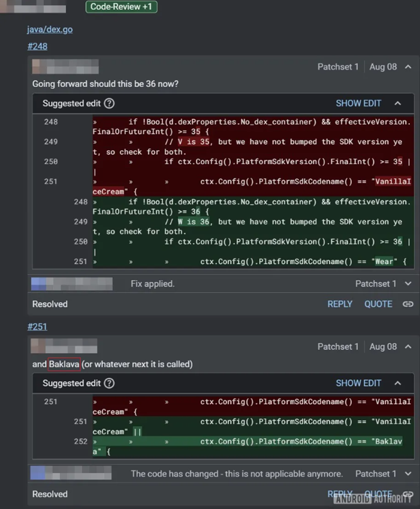Reply to the resolved #248 thread

click(340, 304)
